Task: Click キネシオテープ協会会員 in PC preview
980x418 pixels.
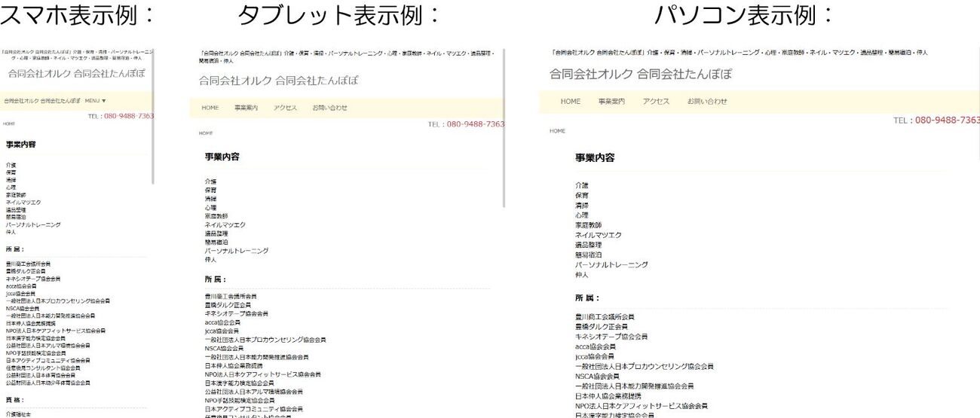Action: [611, 337]
